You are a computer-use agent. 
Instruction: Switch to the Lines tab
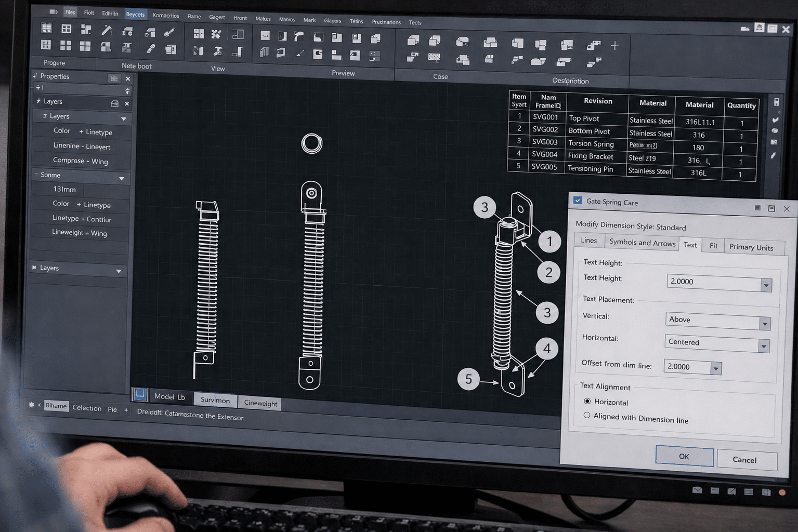point(589,240)
